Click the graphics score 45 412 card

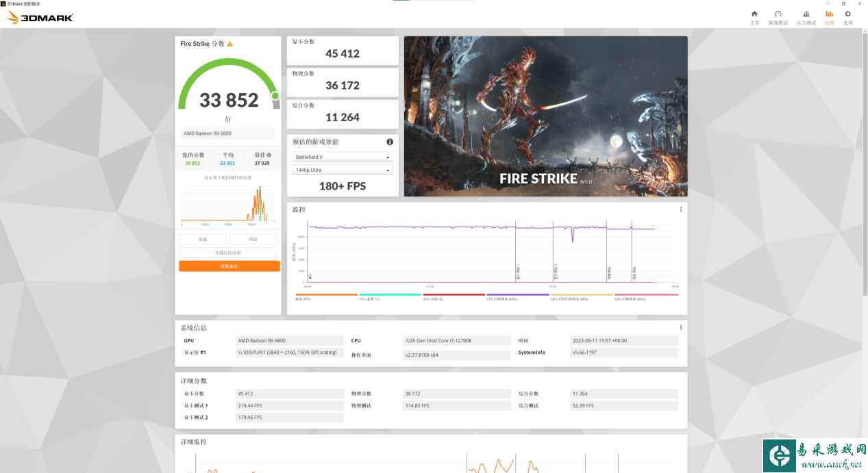(x=343, y=50)
